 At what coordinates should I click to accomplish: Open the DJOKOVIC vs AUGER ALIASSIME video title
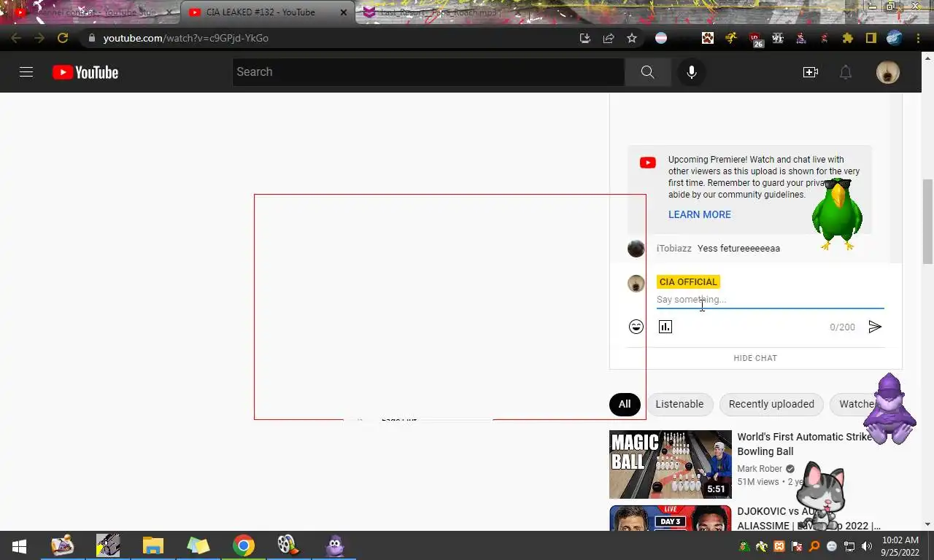click(808, 518)
